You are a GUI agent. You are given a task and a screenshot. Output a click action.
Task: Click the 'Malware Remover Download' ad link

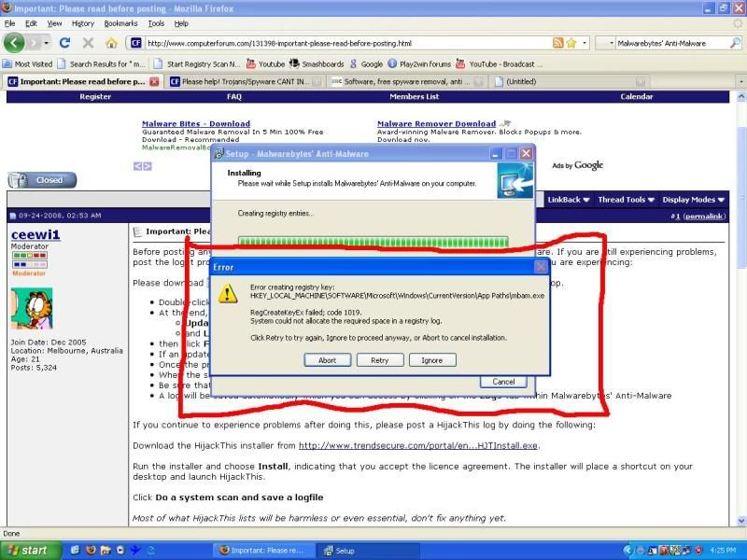click(x=436, y=124)
